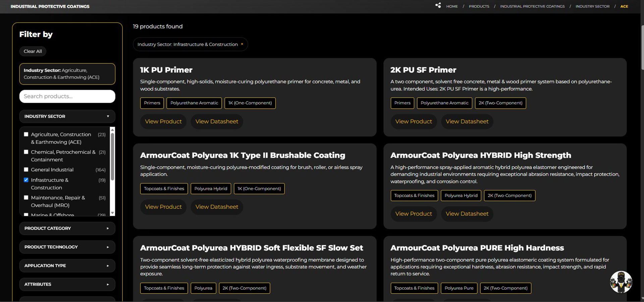View Datasheet for 1K PU Primer
The height and width of the screenshot is (302, 644).
click(217, 121)
